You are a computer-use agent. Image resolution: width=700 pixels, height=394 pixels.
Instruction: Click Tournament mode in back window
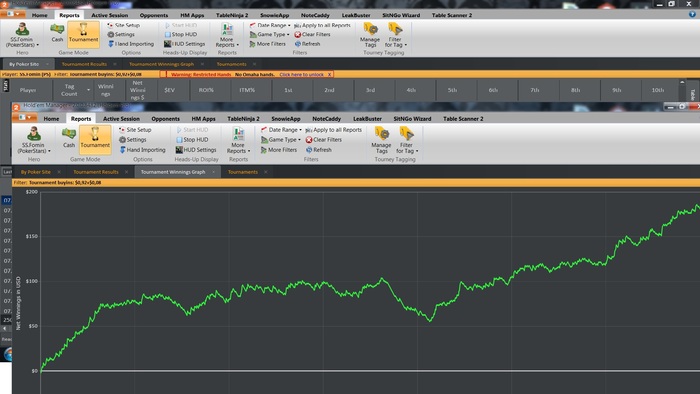click(83, 35)
